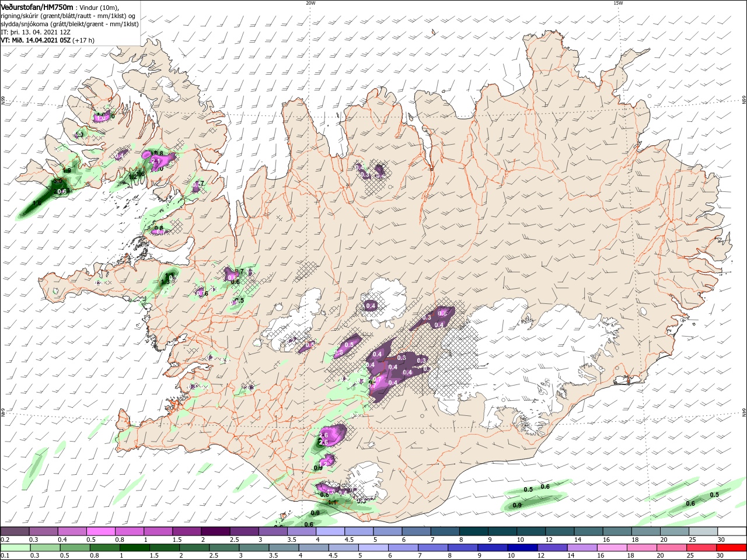Image resolution: width=747 pixels, height=560 pixels.
Task: Click the green 0.8–1 rain legend swatch
Action: 106,548
